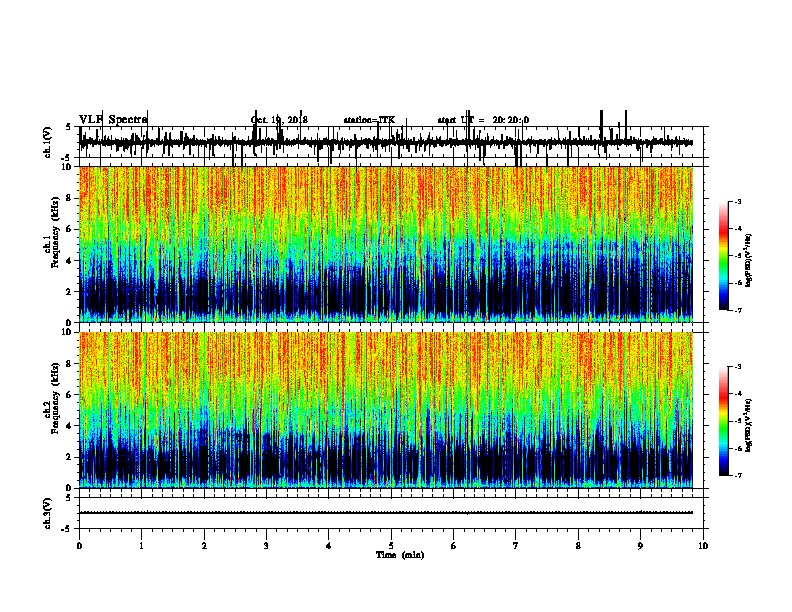792x612 pixels.
Task: Click the time axis tick label "2"
Action: click(204, 546)
